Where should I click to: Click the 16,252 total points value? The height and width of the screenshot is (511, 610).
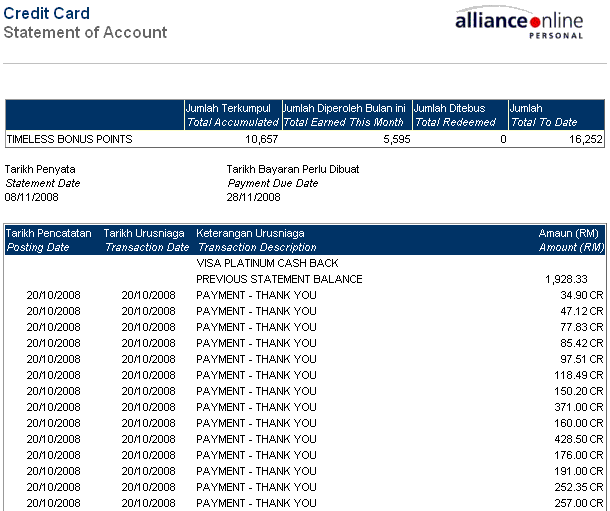(x=585, y=139)
